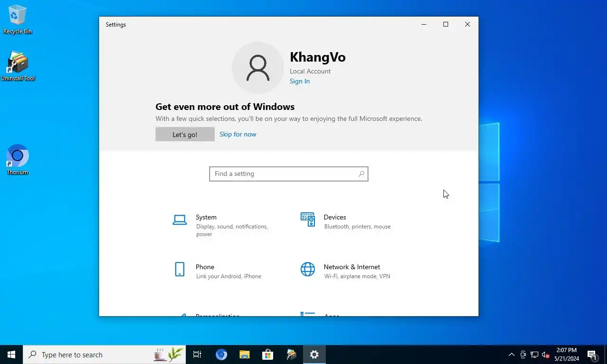This screenshot has width=607, height=364.
Task: Show hidden system tray icons
Action: tap(511, 355)
